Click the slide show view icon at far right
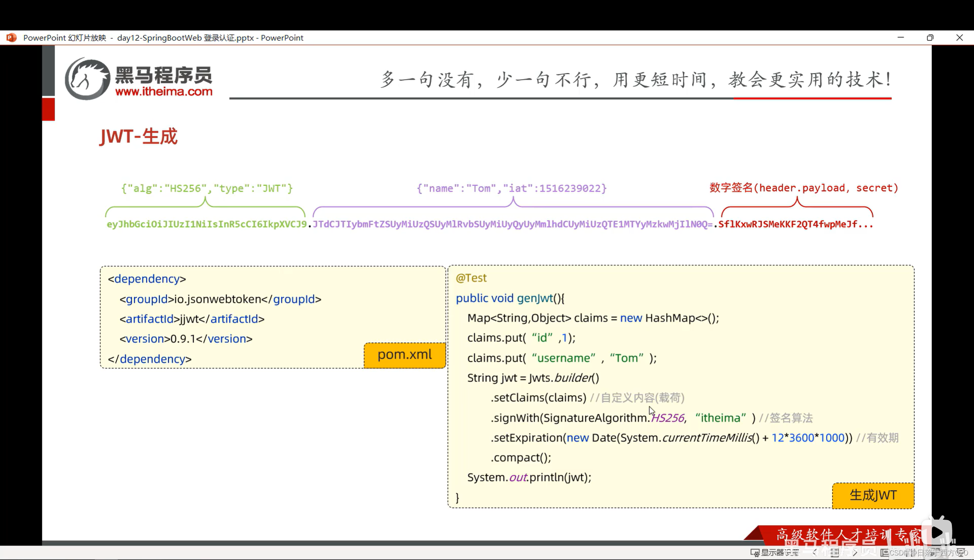The height and width of the screenshot is (560, 974). (x=961, y=553)
